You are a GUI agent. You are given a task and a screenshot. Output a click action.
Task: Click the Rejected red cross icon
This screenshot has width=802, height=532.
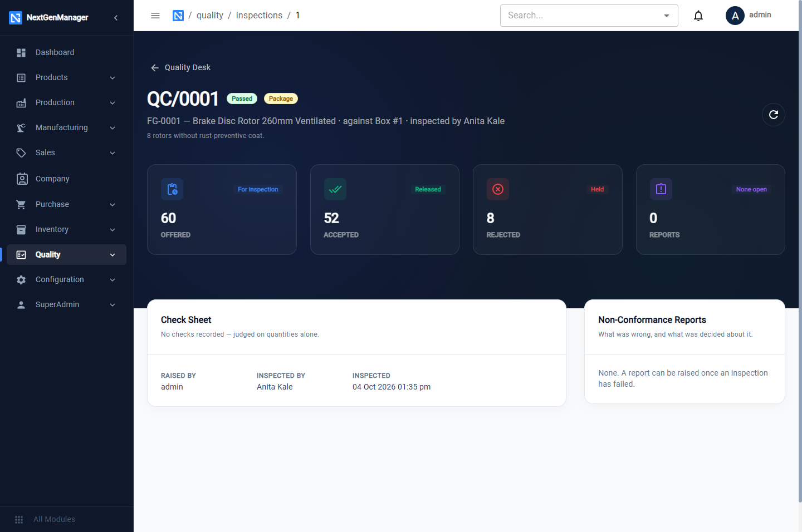498,189
